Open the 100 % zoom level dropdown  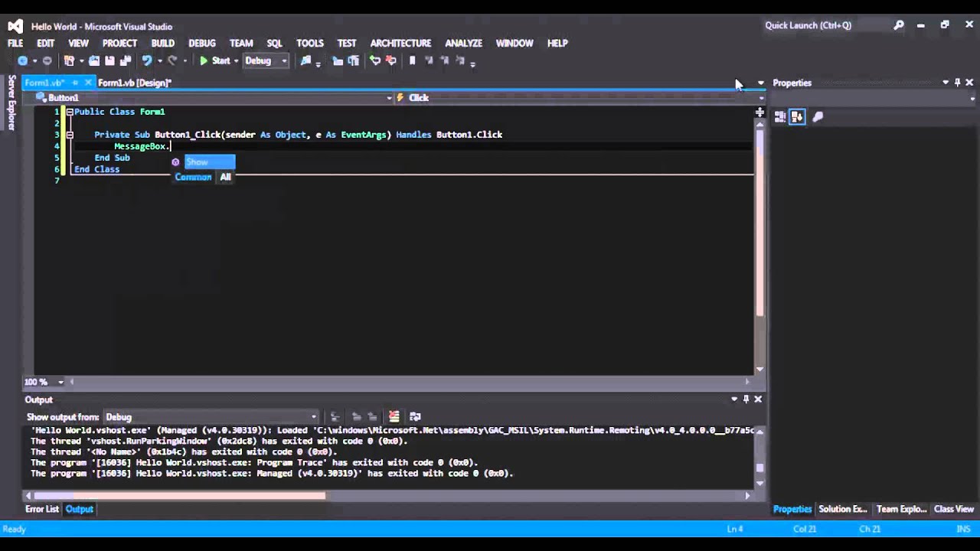point(60,382)
